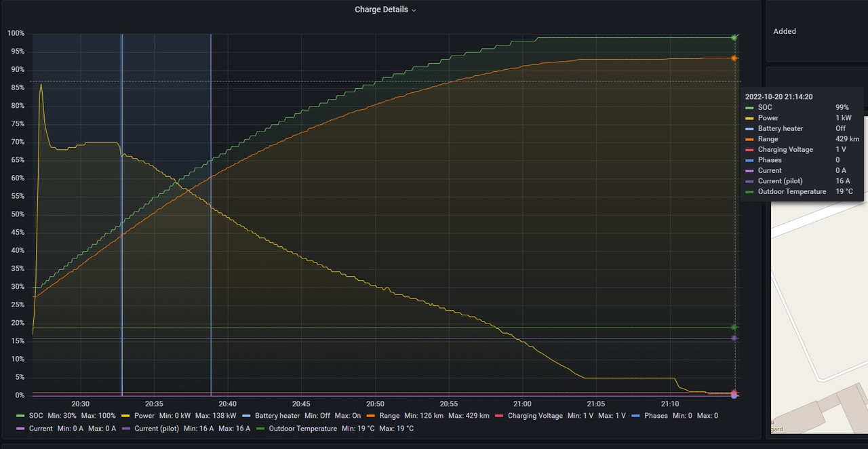This screenshot has height=449, width=868.
Task: Click the map panel on the right
Action: [819, 275]
